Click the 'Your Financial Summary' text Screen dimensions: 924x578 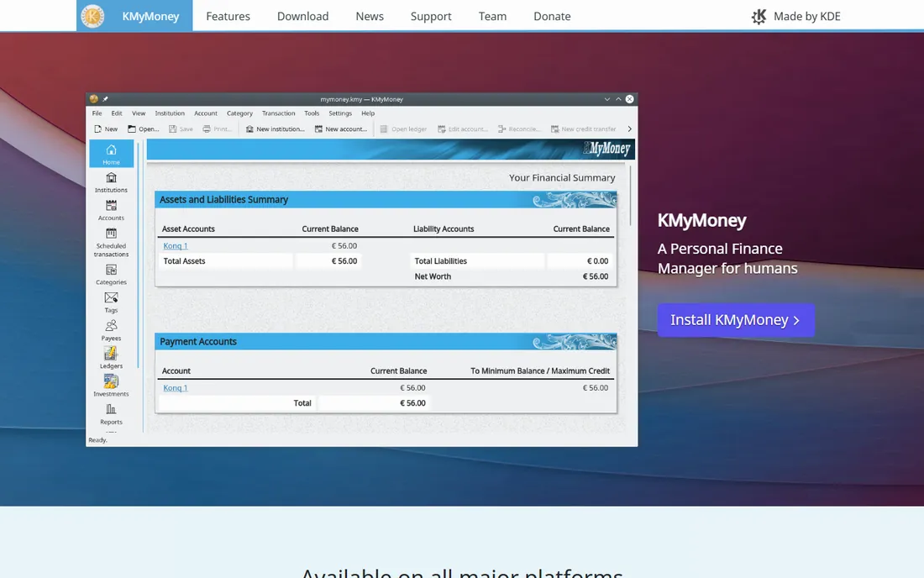coord(562,177)
